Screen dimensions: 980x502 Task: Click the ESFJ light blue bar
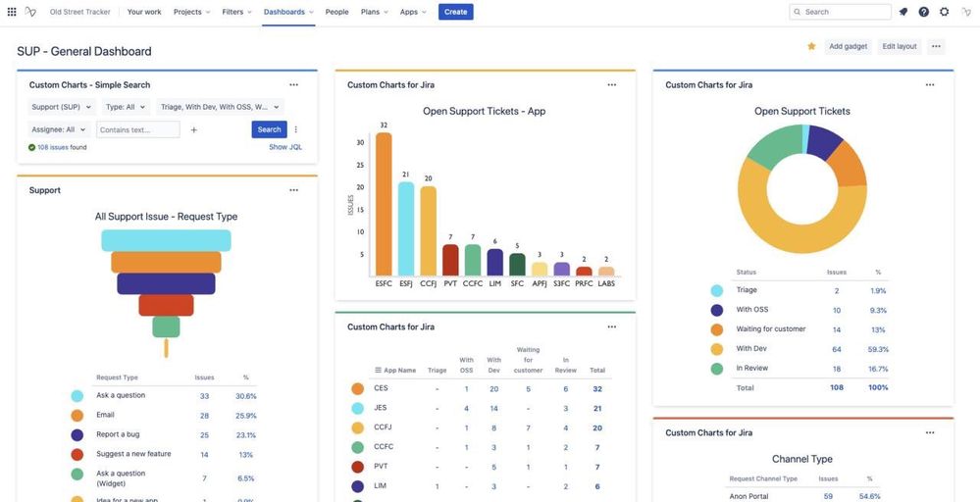(406, 229)
